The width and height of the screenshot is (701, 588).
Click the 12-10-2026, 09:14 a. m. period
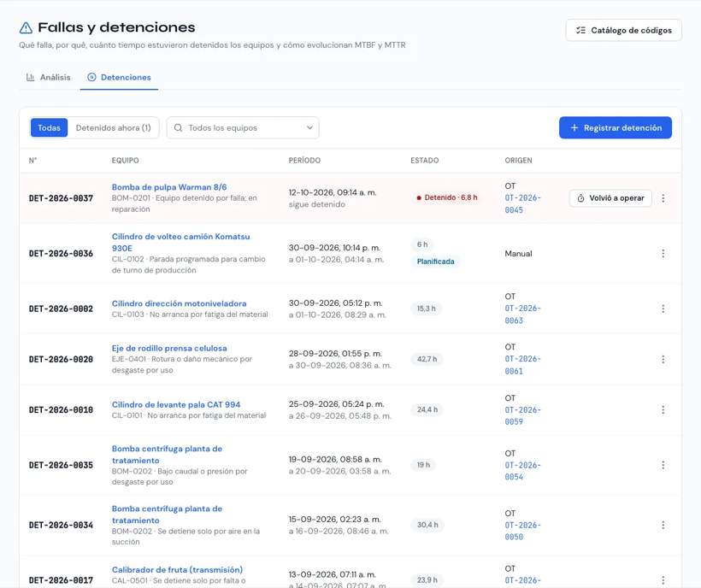(333, 192)
